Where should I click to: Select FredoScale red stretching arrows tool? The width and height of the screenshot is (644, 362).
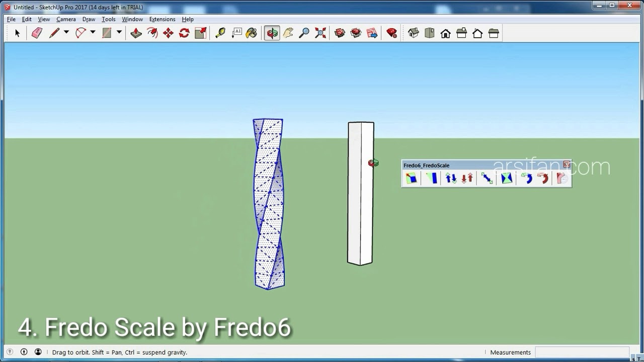[x=467, y=178]
